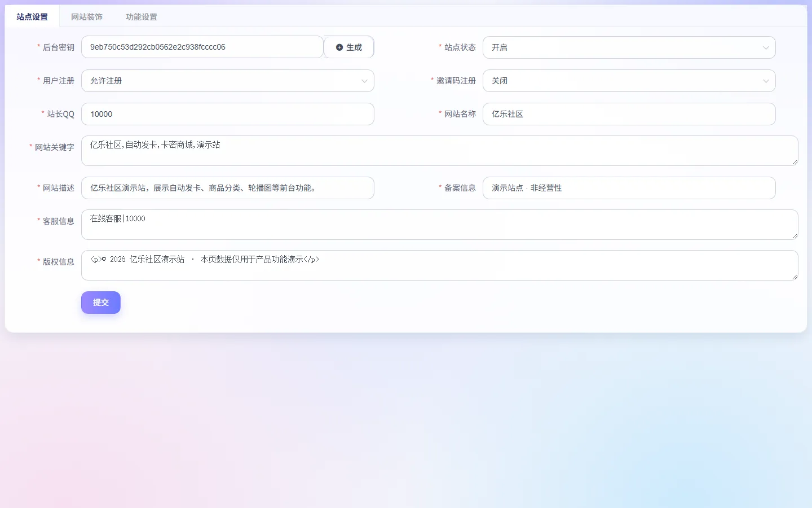Click the resize handle of 版权信息 textarea
812x508 pixels.
795,277
